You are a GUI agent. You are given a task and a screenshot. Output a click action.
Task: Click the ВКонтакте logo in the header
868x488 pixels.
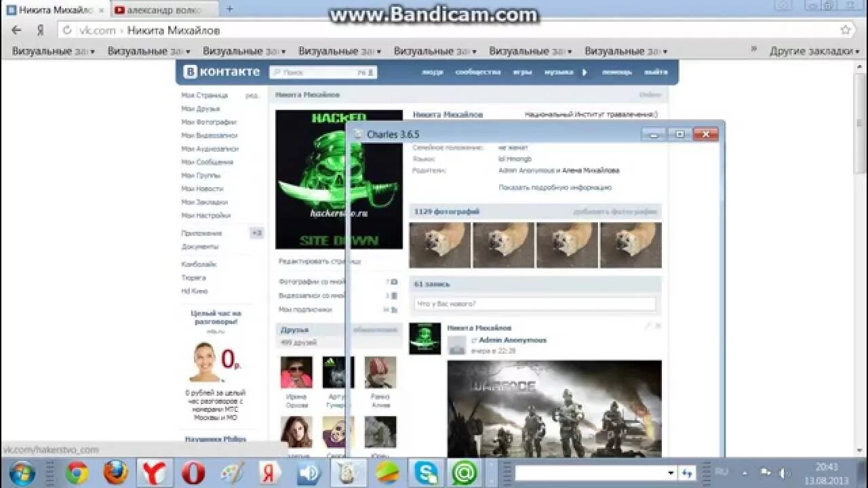(x=222, y=72)
